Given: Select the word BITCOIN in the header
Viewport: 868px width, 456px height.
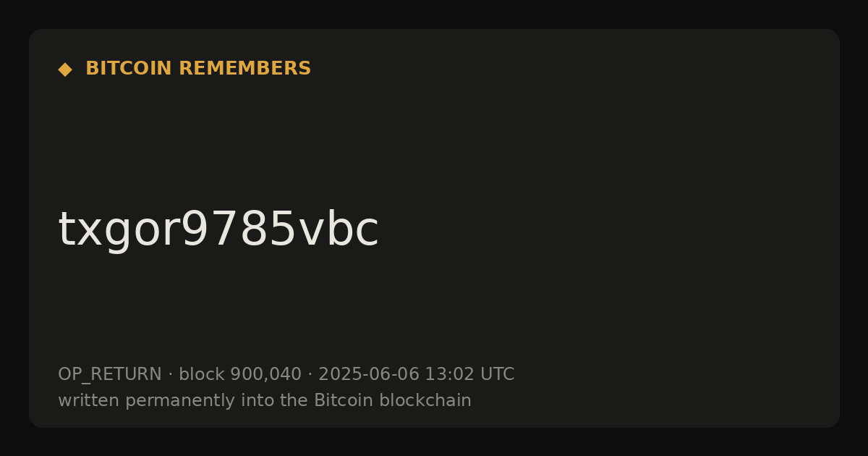Looking at the screenshot, I should tap(129, 69).
